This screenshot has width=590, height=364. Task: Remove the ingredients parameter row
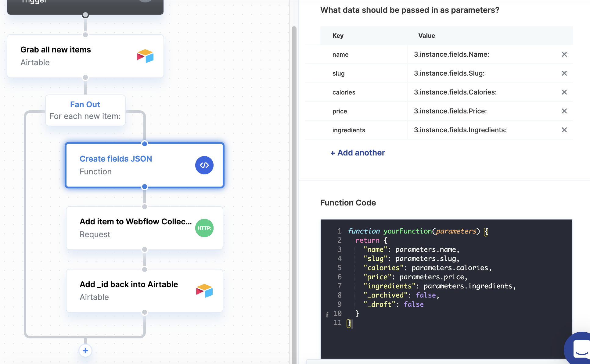click(x=564, y=130)
